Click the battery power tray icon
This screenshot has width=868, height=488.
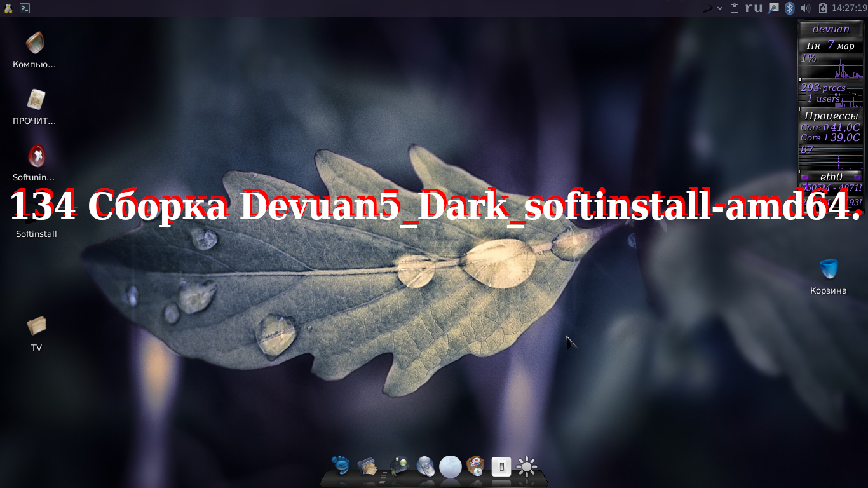[x=823, y=8]
